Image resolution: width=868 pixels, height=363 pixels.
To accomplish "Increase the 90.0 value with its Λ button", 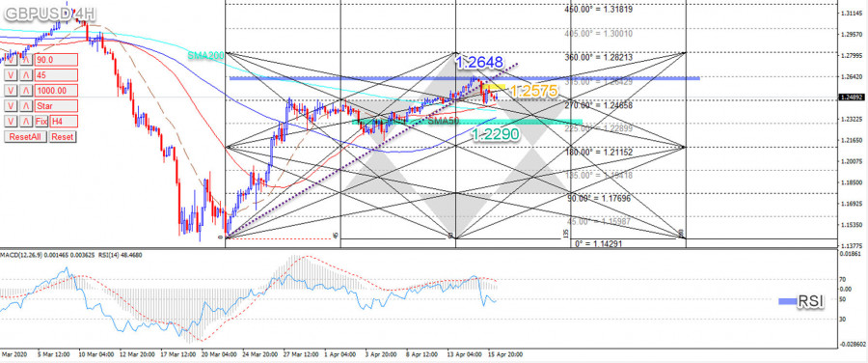I will coord(26,60).
